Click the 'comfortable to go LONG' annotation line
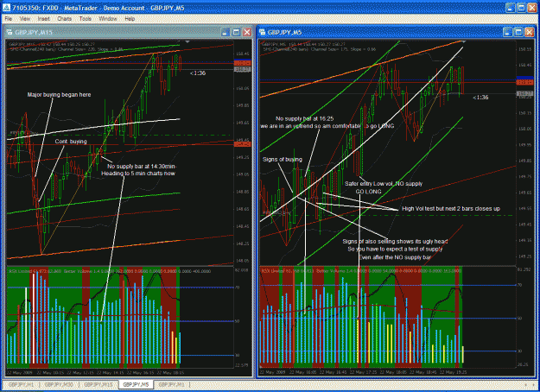 [x=327, y=126]
